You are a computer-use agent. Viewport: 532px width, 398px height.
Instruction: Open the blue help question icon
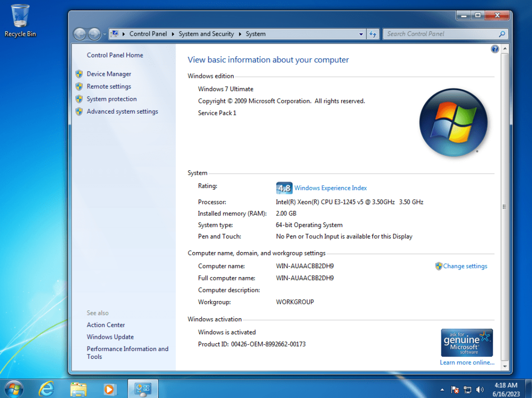click(x=495, y=49)
